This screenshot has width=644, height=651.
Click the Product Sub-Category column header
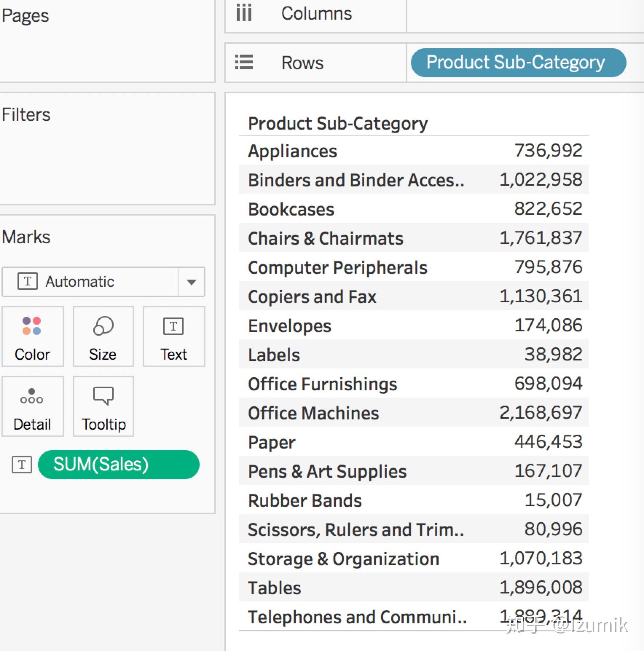338,123
